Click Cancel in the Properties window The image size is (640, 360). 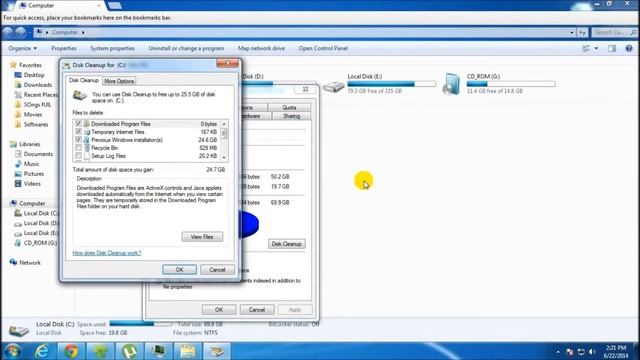(257, 310)
